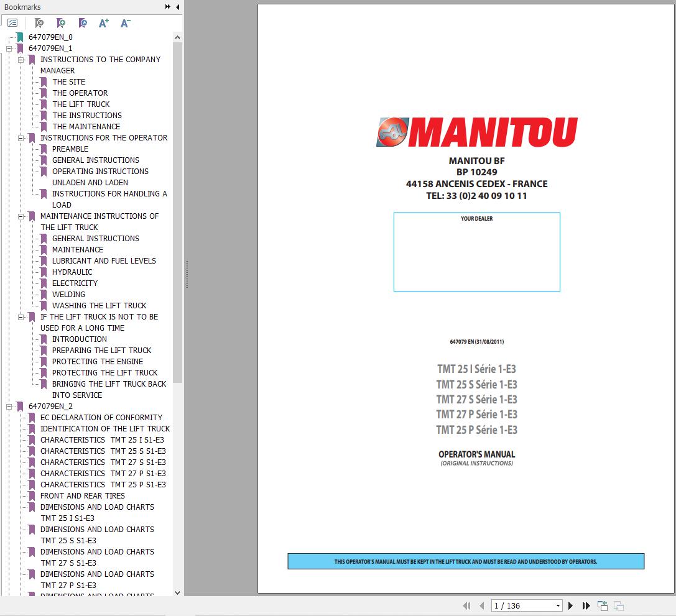The width and height of the screenshot is (676, 616).
Task: Open CHARACTERISTICS TMT 25 P S1-E3 bookmark
Action: [x=103, y=485]
